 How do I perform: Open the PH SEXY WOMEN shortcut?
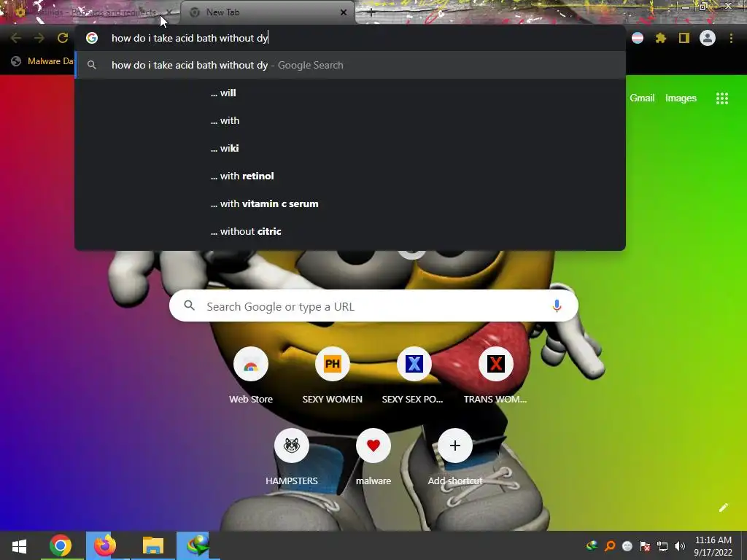click(333, 376)
